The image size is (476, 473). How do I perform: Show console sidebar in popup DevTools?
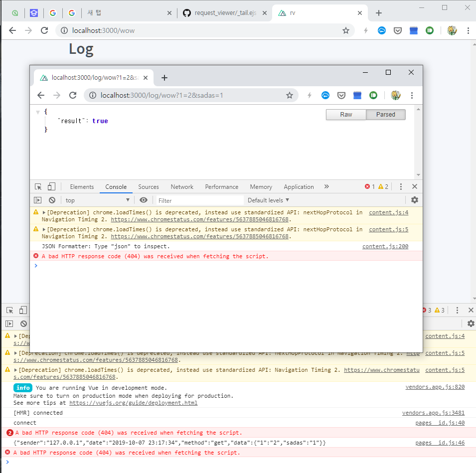pyautogui.click(x=38, y=200)
